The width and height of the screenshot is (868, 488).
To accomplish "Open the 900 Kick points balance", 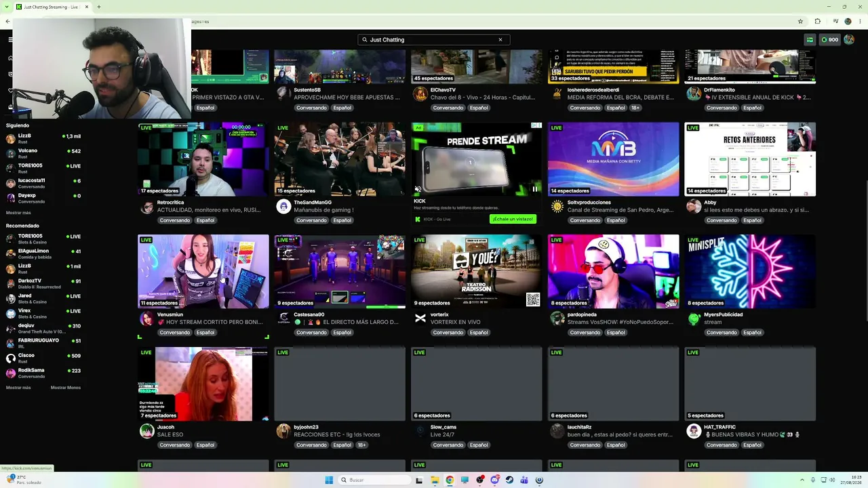I will (830, 40).
